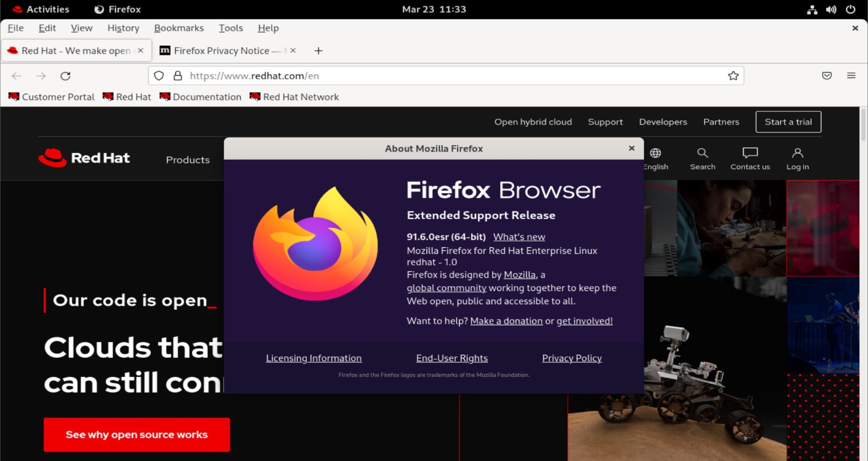Open the Help menu
This screenshot has width=868, height=461.
pyautogui.click(x=268, y=28)
